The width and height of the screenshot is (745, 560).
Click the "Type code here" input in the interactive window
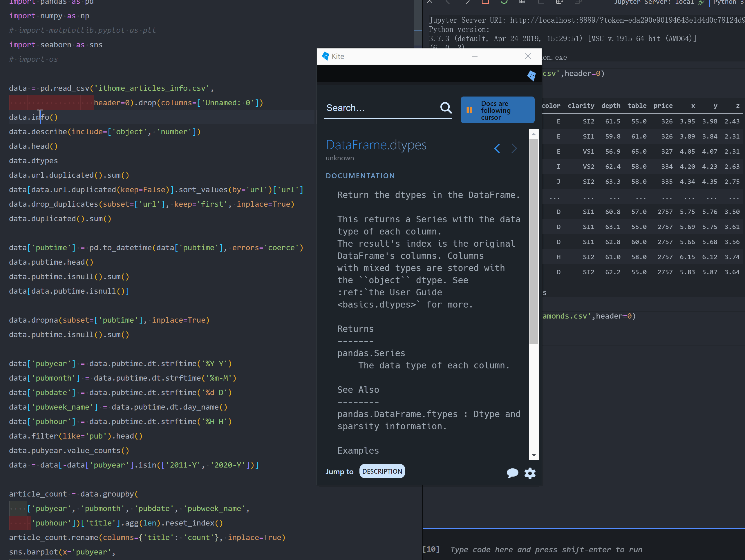click(x=546, y=550)
